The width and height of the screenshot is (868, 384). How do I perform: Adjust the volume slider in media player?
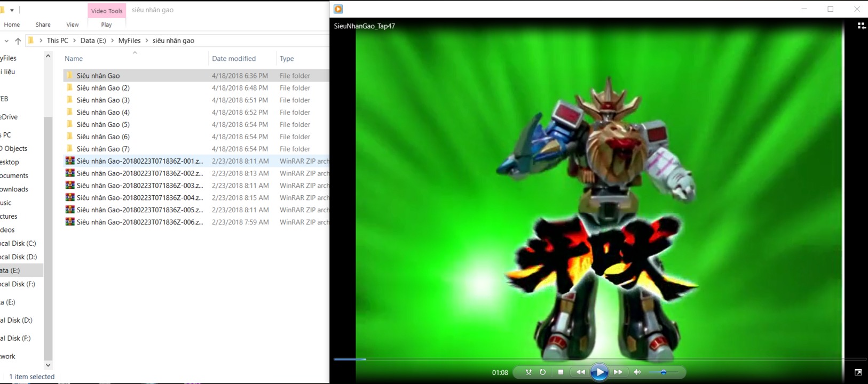[664, 372]
